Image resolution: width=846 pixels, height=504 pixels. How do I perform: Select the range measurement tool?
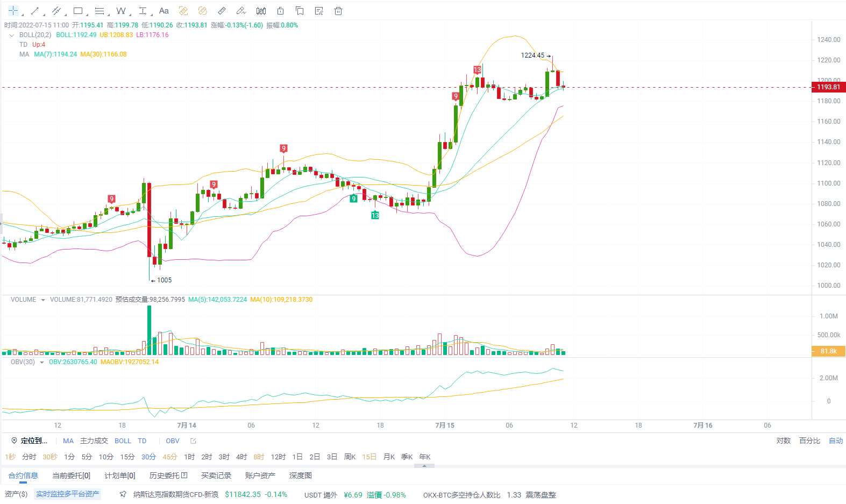pos(143,11)
